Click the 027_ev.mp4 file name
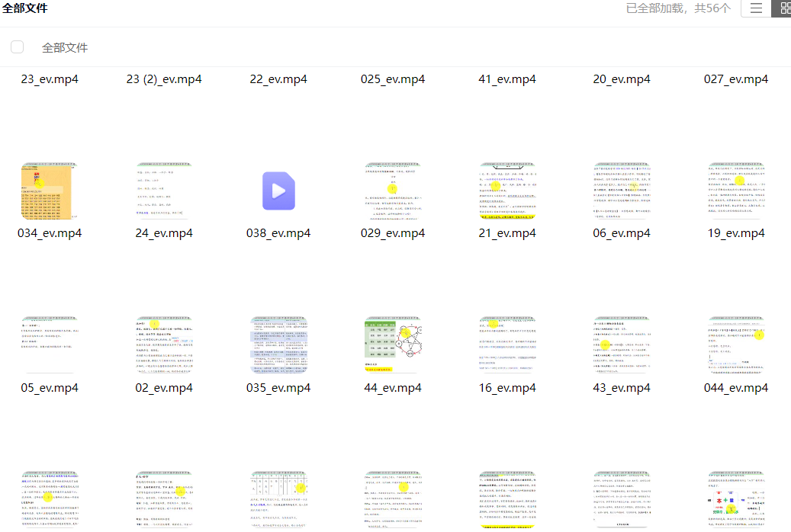Viewport: 791px width, 532px height. click(x=736, y=79)
